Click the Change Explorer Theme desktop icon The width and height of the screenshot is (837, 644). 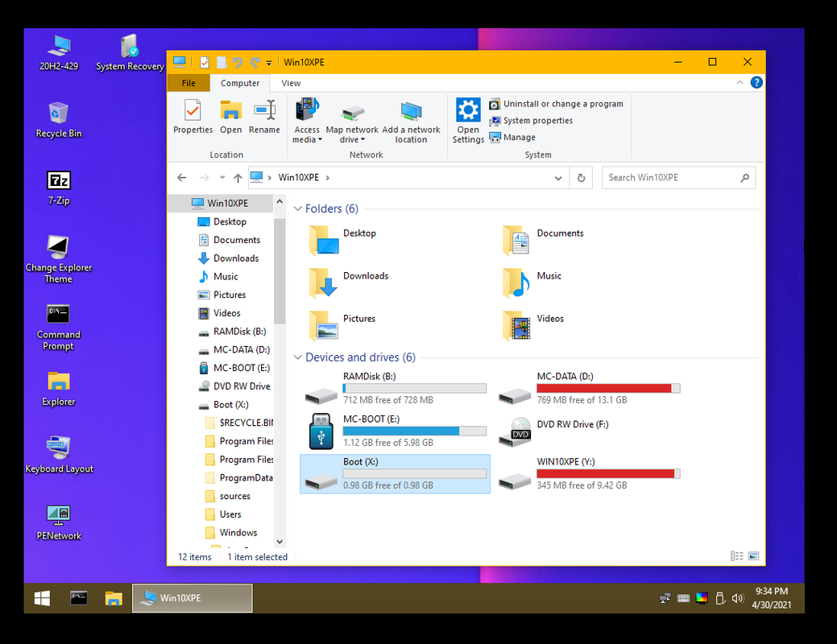[x=59, y=258]
